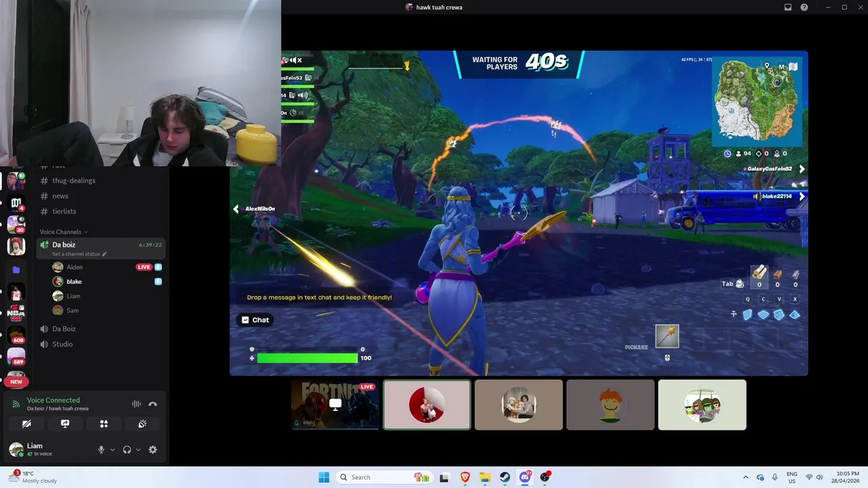Select the Fortnite LIVE stream thumbnail
868x488 pixels.
(335, 405)
